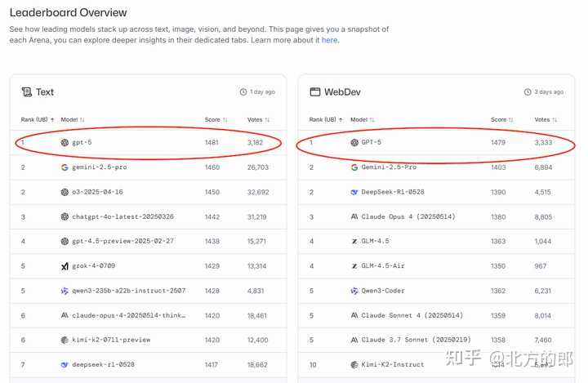This screenshot has width=588, height=383.
Task: Sort Text table by Rank (UB)
Action: (38, 120)
